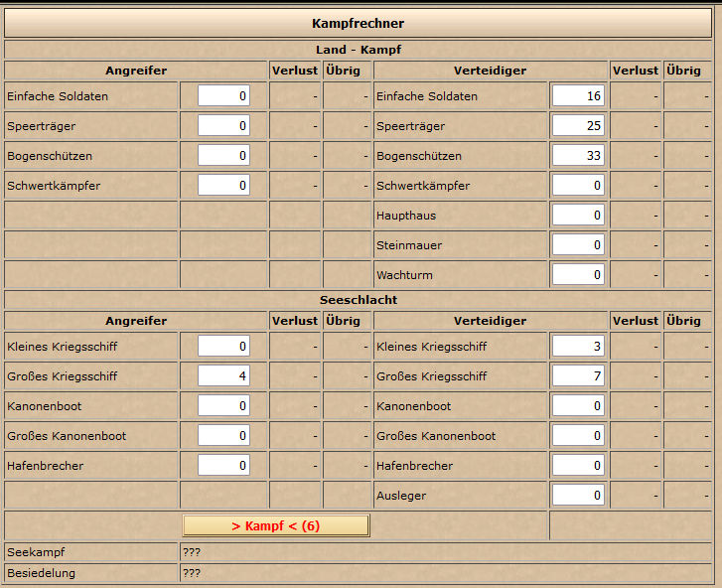Click defender Großes Kanonenboot input field
The width and height of the screenshot is (722, 588).
(x=578, y=436)
